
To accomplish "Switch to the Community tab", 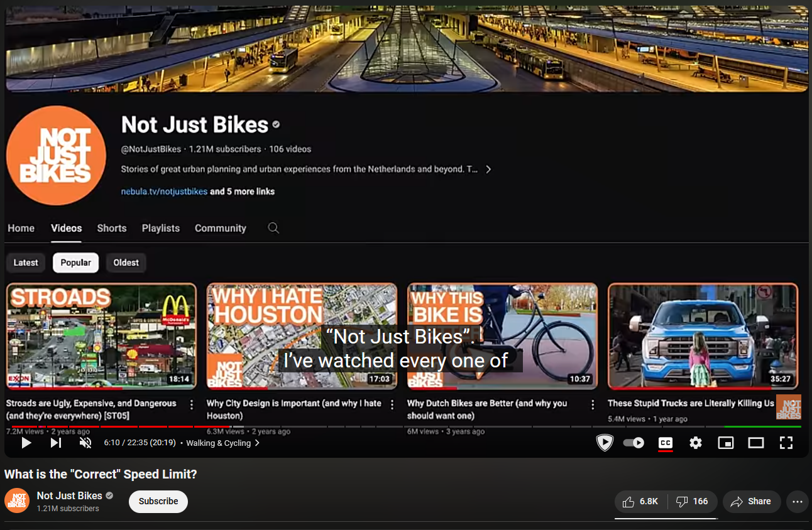I will coord(221,228).
